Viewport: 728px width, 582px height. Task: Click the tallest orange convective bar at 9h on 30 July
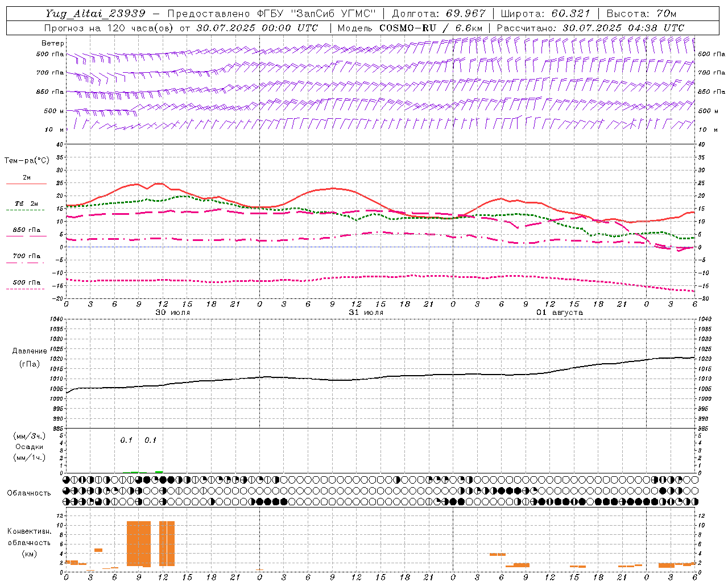(x=139, y=543)
